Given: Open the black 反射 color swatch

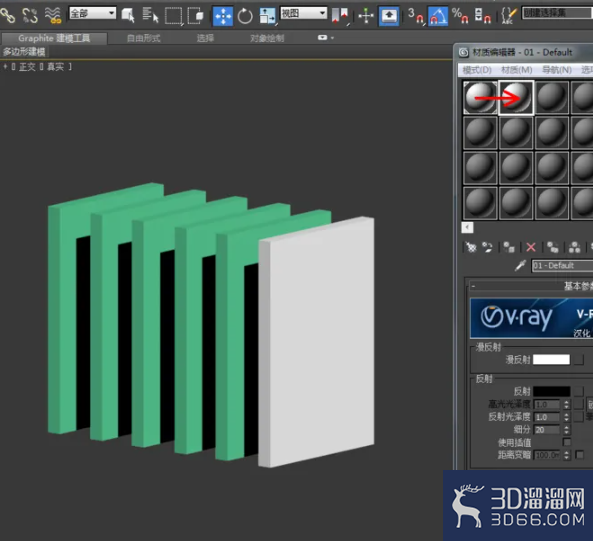Looking at the screenshot, I should click(x=551, y=391).
